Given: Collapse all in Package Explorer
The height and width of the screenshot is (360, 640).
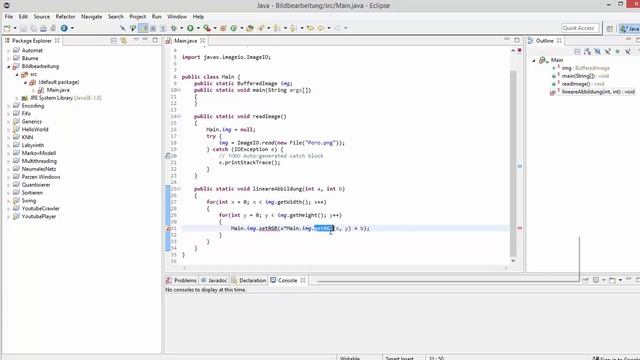Looking at the screenshot, I should (113, 40).
